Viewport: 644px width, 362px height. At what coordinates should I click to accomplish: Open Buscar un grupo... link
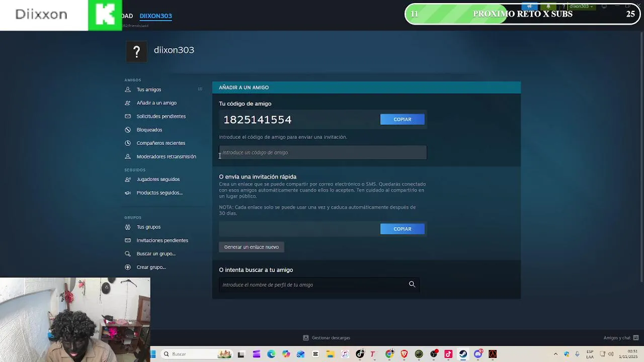pyautogui.click(x=156, y=254)
